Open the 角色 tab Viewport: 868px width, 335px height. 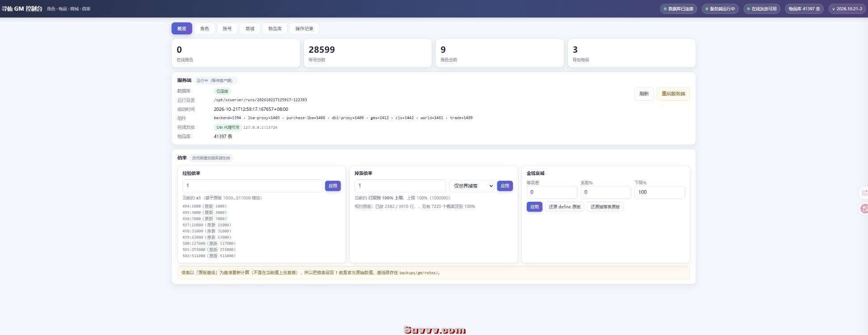[x=204, y=29]
